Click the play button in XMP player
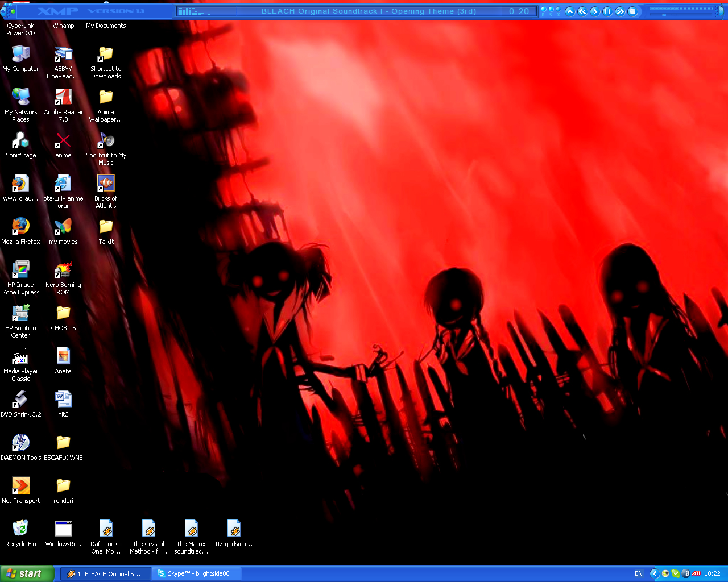This screenshot has height=582, width=728. coord(595,11)
